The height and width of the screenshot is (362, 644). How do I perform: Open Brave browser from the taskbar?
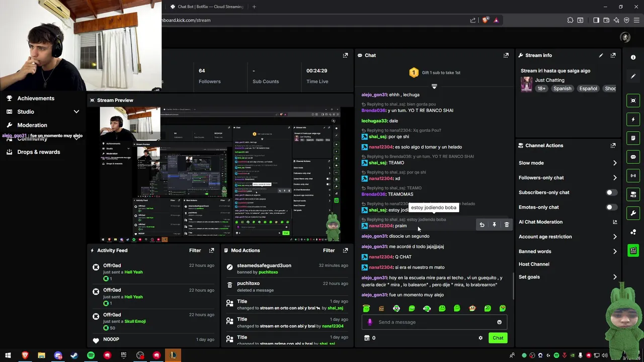(x=25, y=355)
